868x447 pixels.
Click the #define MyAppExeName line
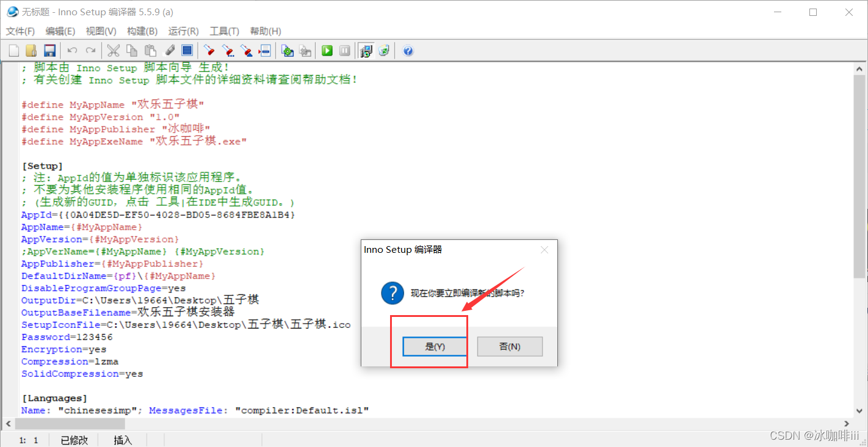click(134, 142)
